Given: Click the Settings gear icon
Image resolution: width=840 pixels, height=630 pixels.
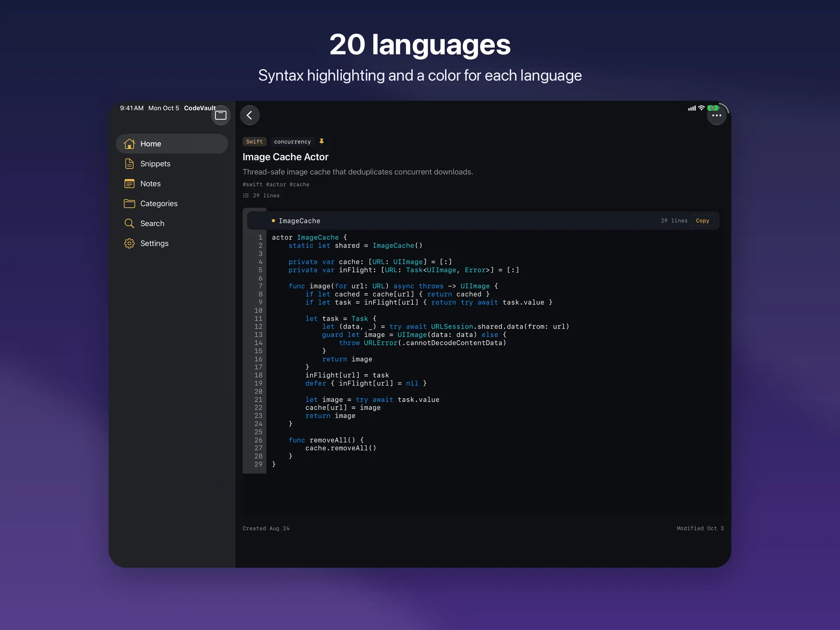Looking at the screenshot, I should (129, 243).
